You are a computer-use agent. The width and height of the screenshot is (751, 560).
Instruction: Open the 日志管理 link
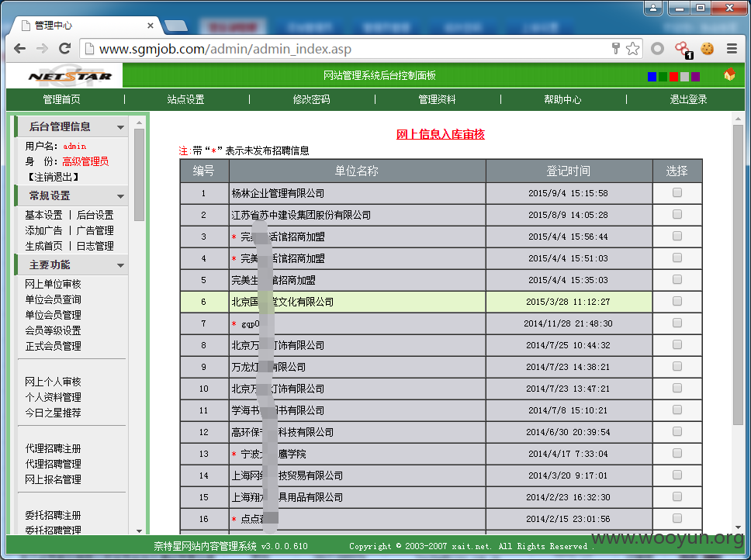pos(95,246)
